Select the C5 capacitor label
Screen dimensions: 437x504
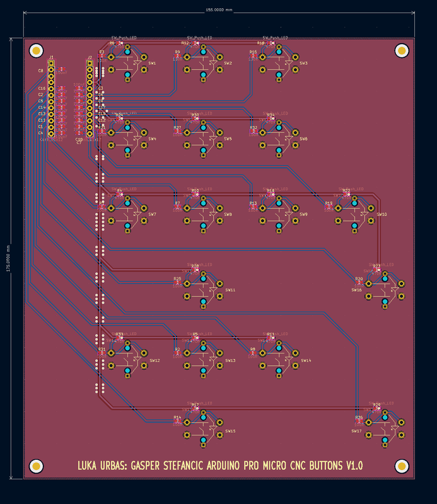tap(40, 101)
